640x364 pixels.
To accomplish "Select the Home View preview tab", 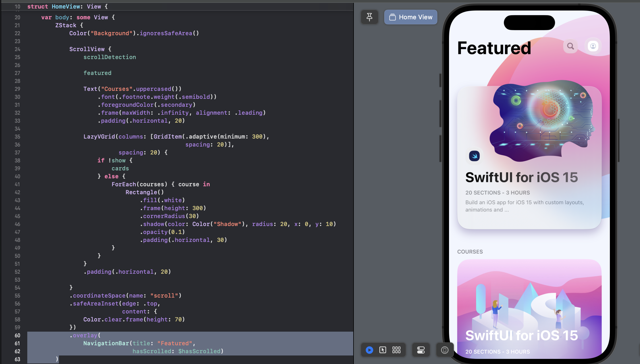I will point(411,17).
